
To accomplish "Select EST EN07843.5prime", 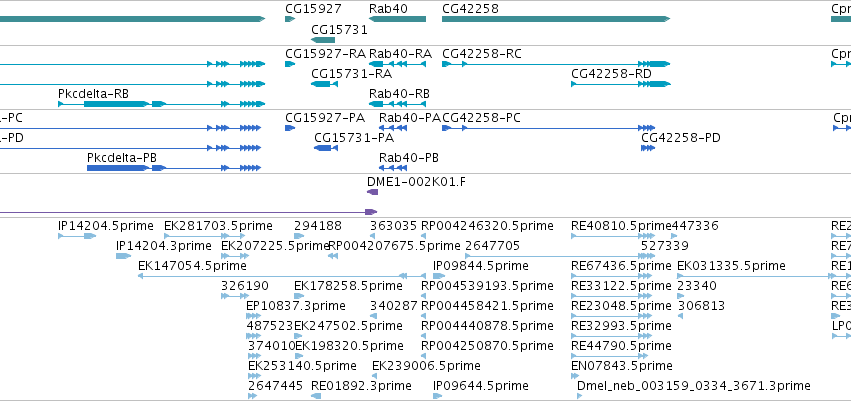I will 574,376.
